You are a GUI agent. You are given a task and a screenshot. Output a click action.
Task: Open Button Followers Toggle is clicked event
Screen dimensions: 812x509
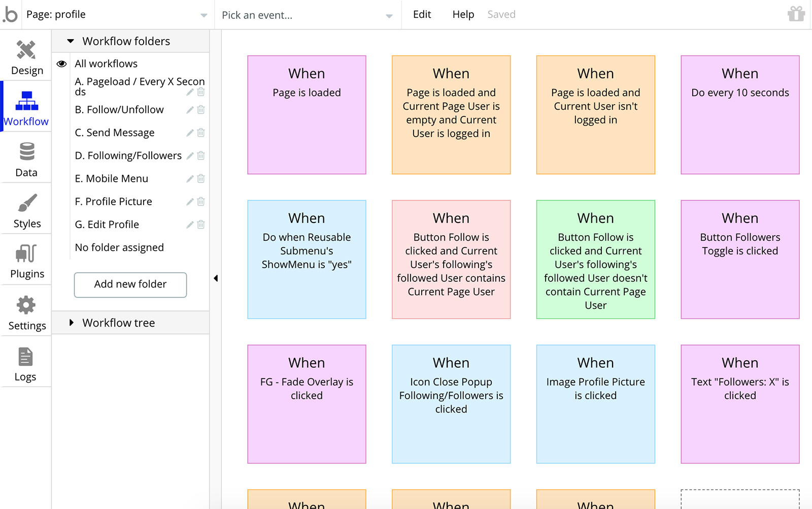coord(740,260)
